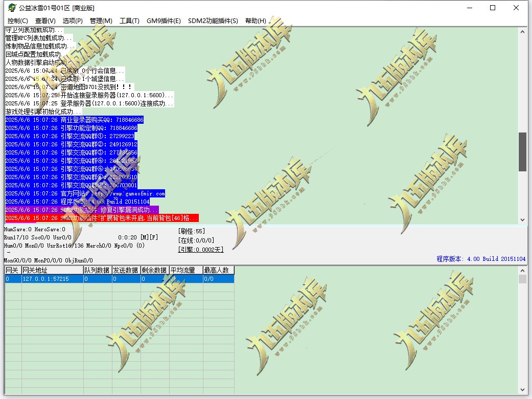Click the log panel scrollbar thumb
This screenshot has height=399, width=532.
tap(522, 152)
